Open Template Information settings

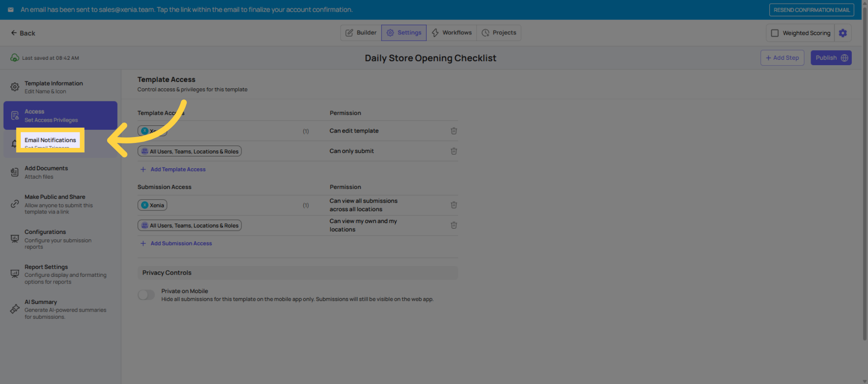[x=60, y=87]
